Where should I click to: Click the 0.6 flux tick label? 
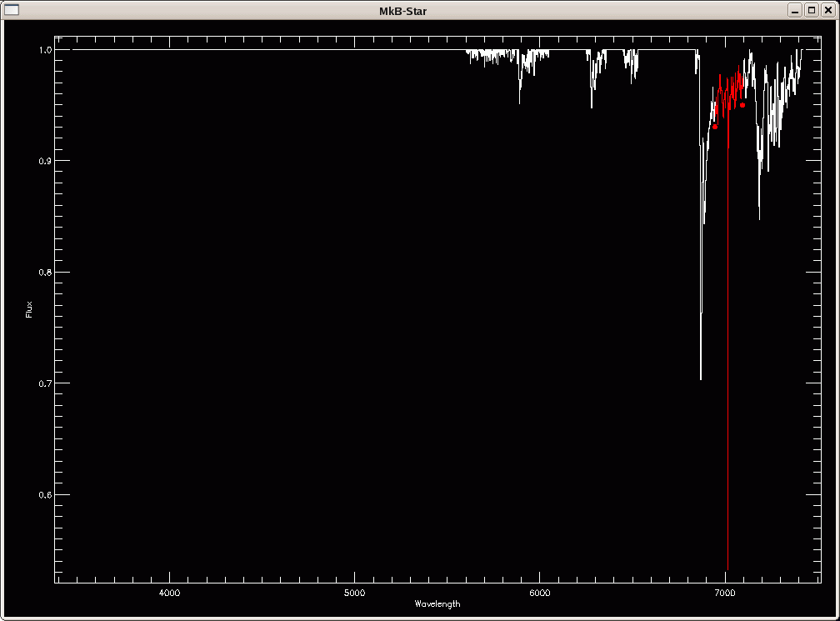[x=47, y=495]
